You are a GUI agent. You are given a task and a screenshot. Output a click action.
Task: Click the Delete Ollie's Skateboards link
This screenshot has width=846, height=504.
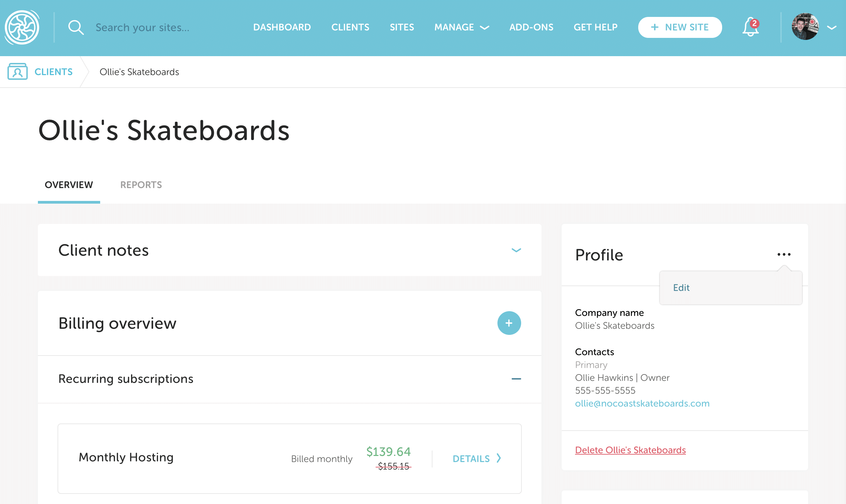[x=630, y=450]
